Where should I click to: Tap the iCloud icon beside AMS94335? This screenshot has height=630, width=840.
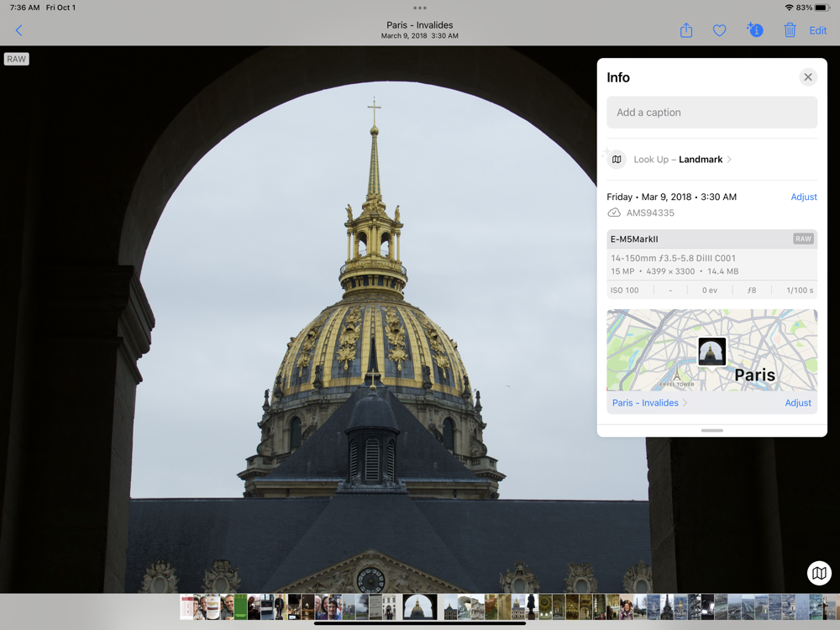coord(614,213)
